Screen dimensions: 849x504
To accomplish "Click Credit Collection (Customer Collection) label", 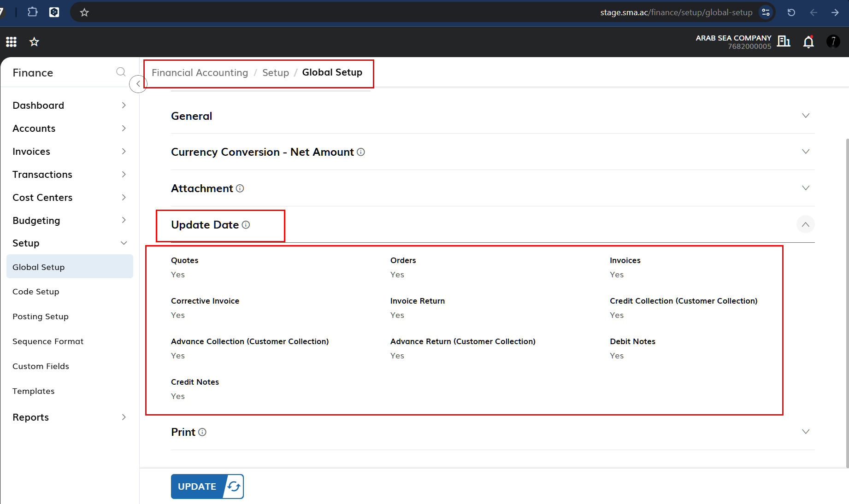I will pos(684,301).
